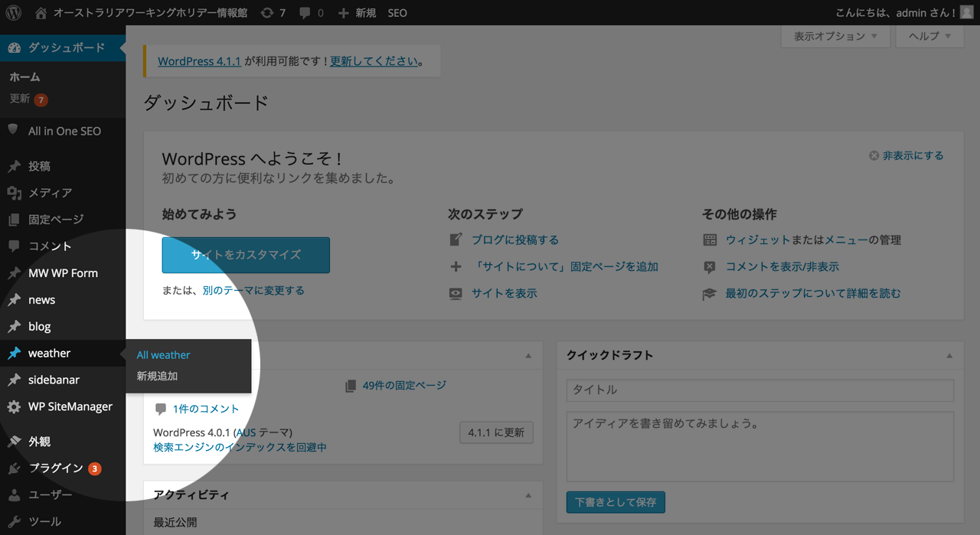Viewport: 980px width, 535px height.
Task: Click the graduation cap icon beside 最初のステップ
Action: pyautogui.click(x=710, y=293)
